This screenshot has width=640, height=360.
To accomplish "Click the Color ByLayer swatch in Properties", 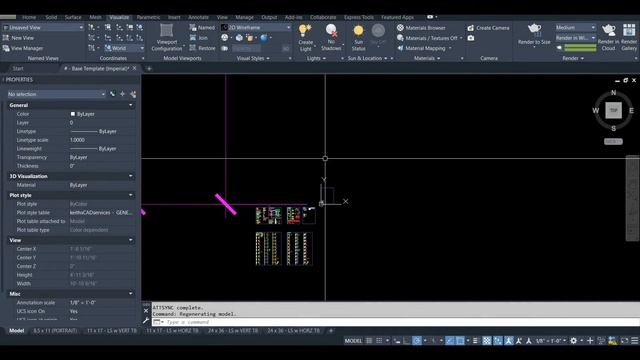I will (x=73, y=114).
